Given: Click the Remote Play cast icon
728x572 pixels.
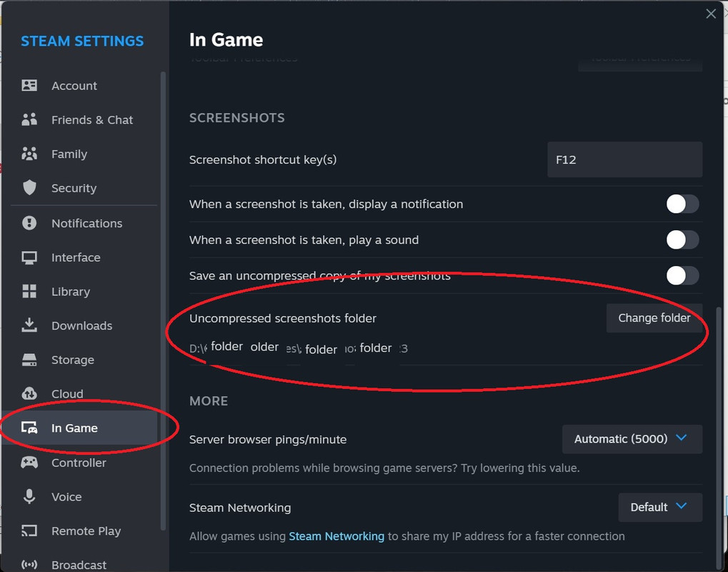Looking at the screenshot, I should [x=29, y=531].
